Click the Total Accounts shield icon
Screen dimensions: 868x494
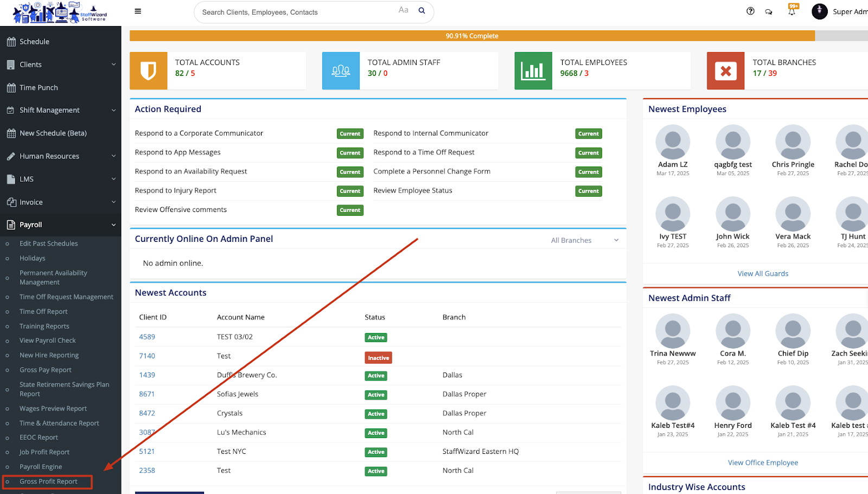(x=148, y=70)
